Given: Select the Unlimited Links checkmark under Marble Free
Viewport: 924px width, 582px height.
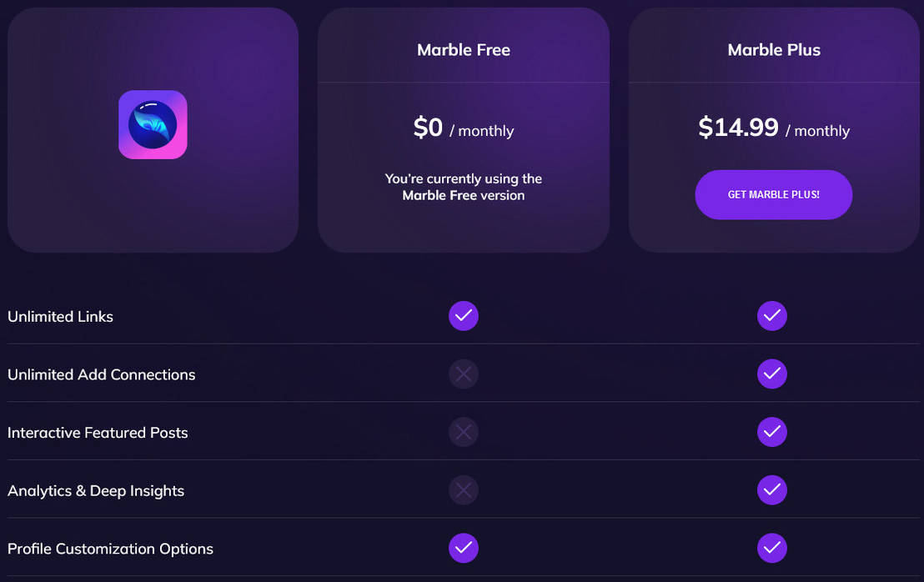Looking at the screenshot, I should pyautogui.click(x=464, y=316).
